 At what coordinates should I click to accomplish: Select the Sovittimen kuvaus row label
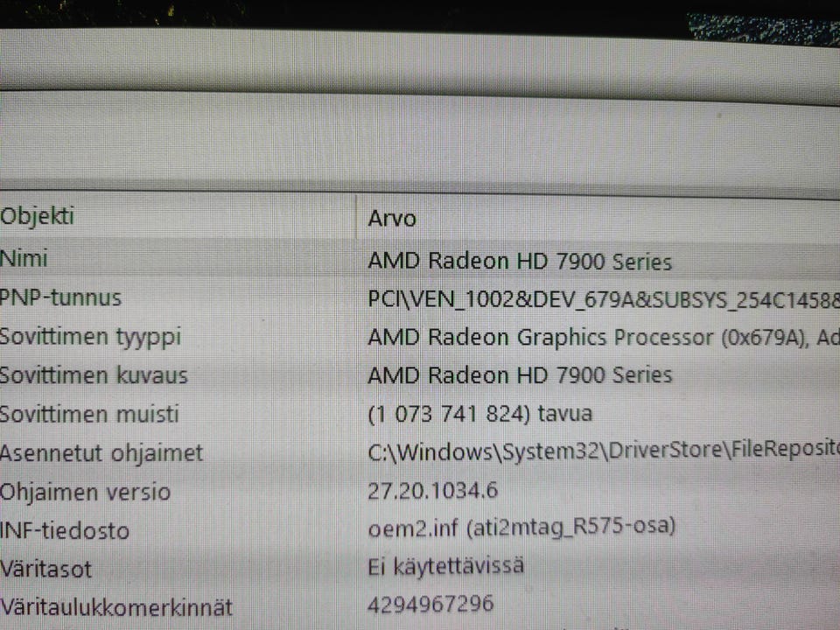click(x=94, y=375)
